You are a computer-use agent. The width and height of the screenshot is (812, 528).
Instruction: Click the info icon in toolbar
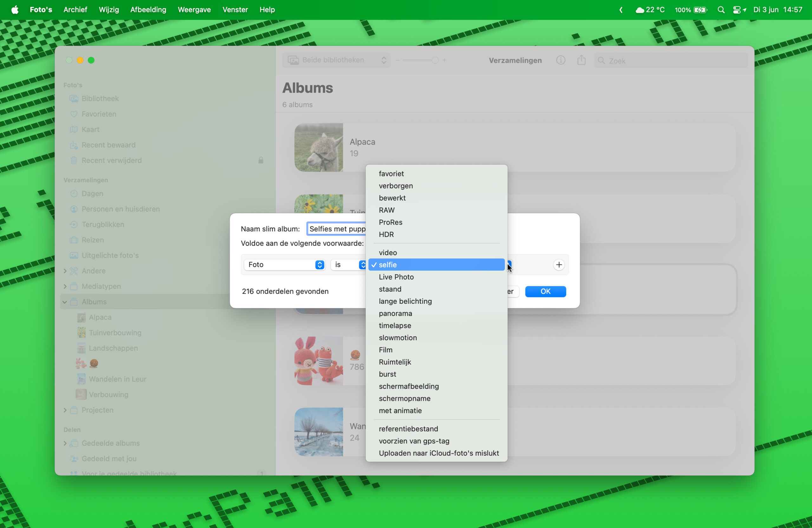pos(560,60)
